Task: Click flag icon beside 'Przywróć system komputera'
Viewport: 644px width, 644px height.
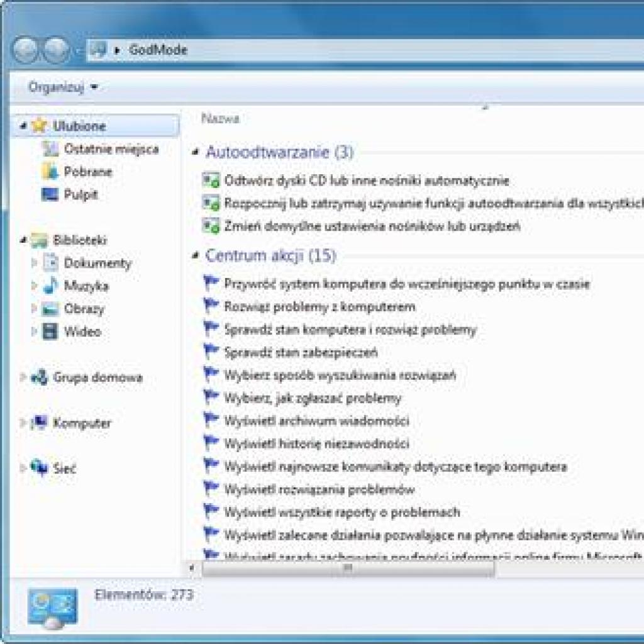Action: pyautogui.click(x=211, y=283)
